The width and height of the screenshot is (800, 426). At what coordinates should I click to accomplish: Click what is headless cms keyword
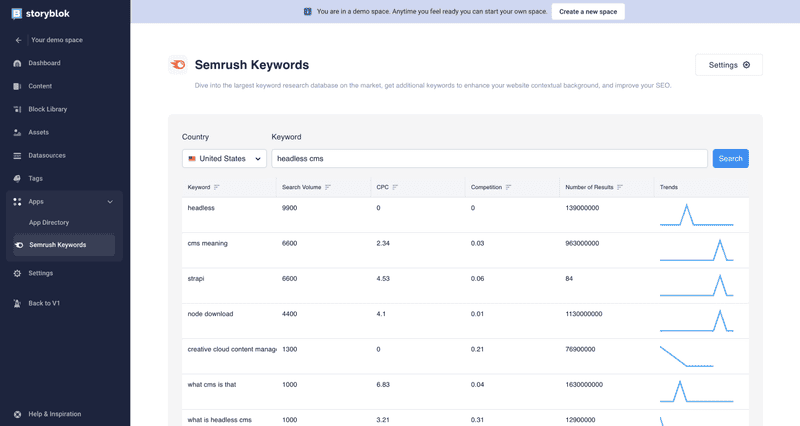219,420
